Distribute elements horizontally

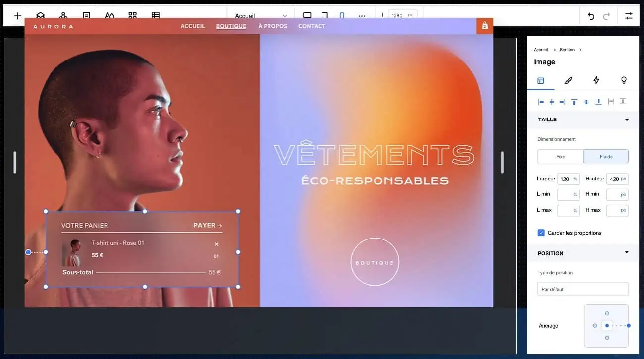(x=611, y=101)
